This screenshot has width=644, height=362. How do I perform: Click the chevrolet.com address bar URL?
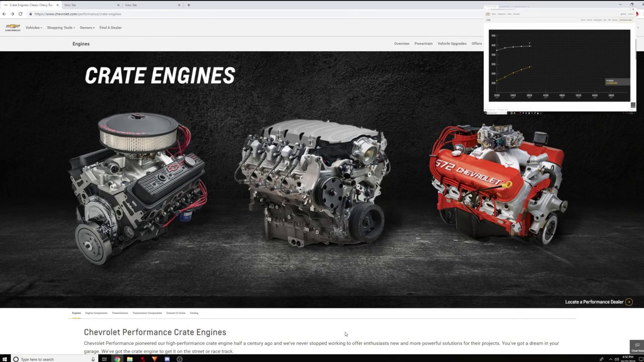78,14
